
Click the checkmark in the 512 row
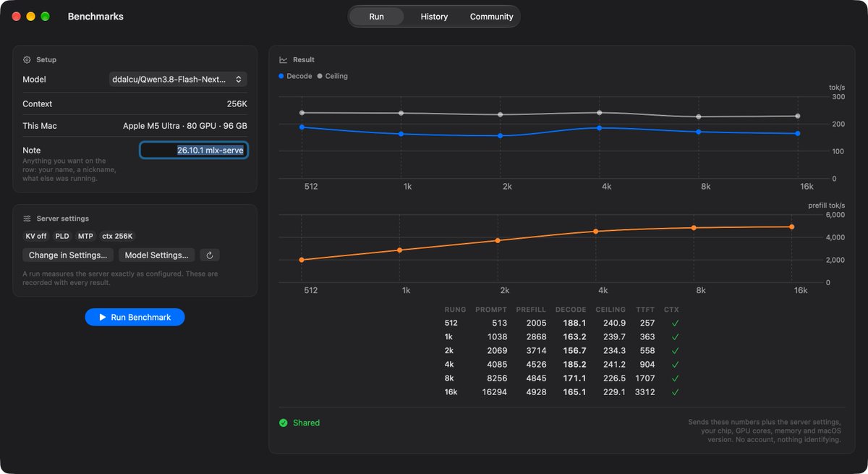[675, 323]
